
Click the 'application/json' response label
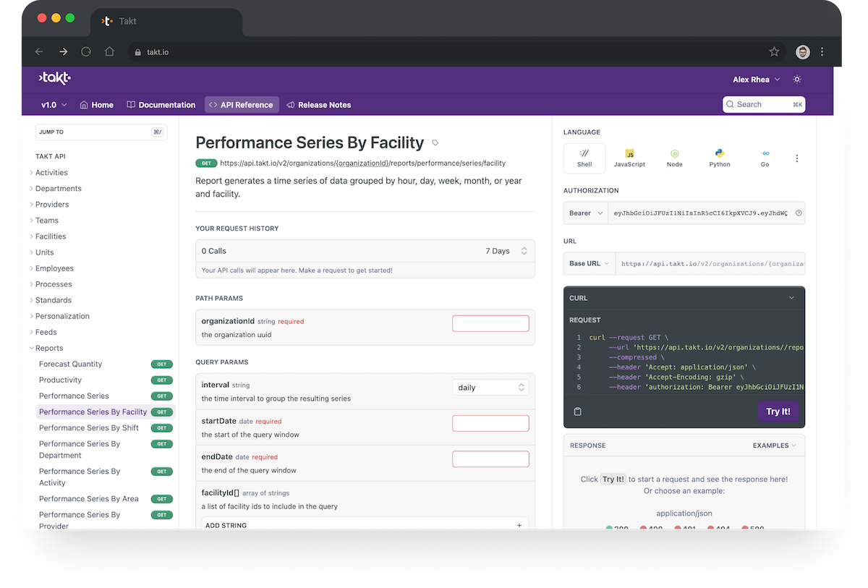click(684, 514)
